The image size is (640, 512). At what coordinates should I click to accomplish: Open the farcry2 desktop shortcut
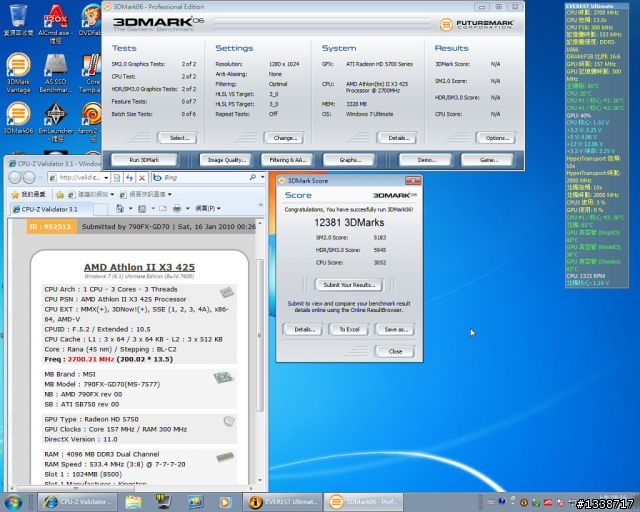(x=91, y=122)
